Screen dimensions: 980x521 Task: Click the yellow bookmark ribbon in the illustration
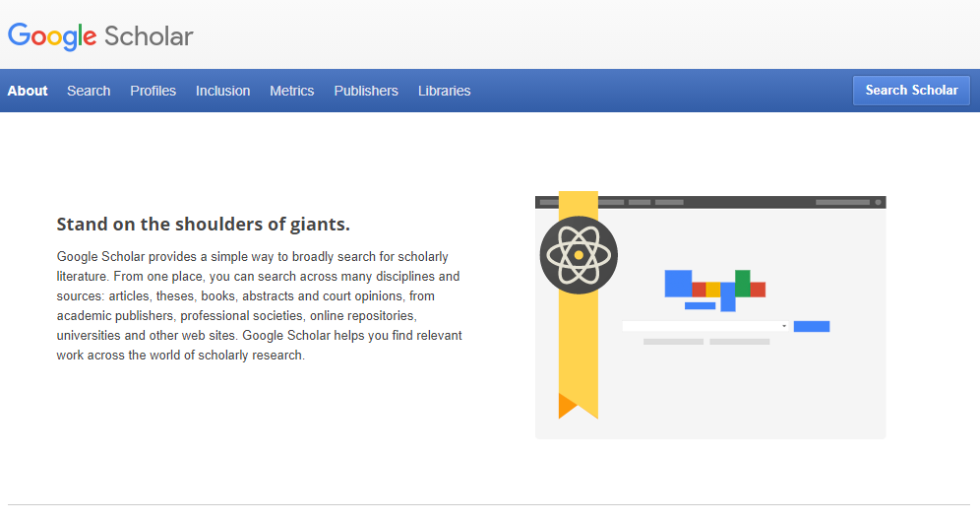[x=579, y=345]
